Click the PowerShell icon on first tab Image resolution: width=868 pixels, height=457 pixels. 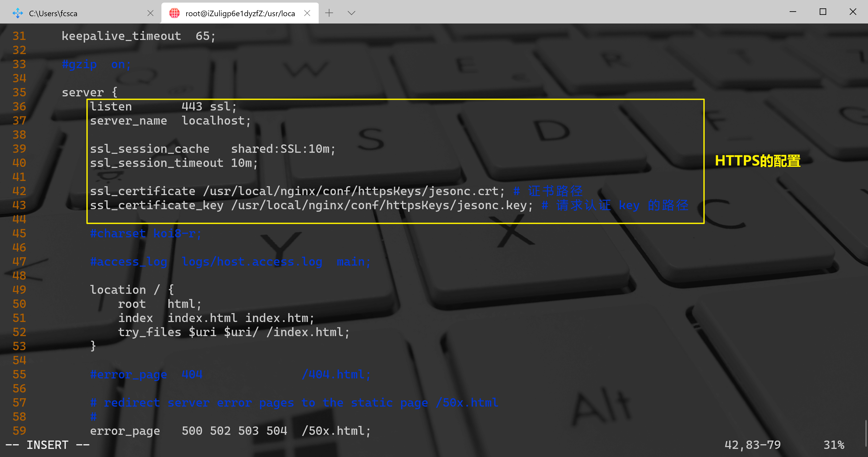[x=18, y=13]
